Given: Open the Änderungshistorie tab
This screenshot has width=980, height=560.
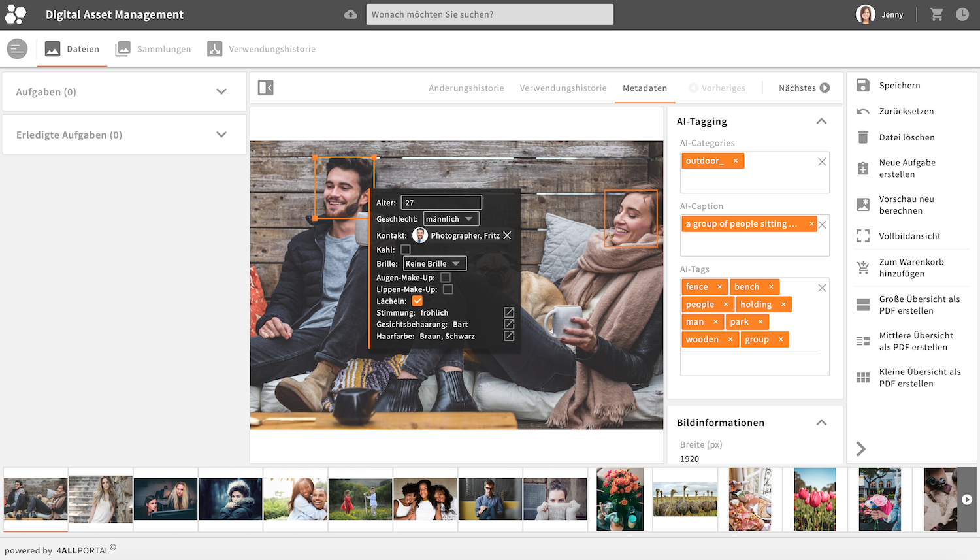Looking at the screenshot, I should pyautogui.click(x=466, y=88).
